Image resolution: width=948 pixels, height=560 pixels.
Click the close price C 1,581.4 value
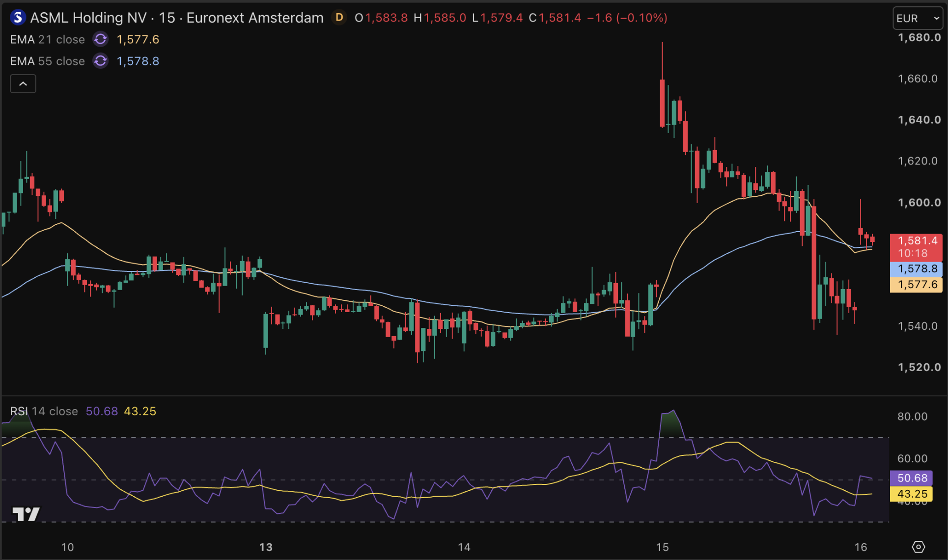(555, 18)
